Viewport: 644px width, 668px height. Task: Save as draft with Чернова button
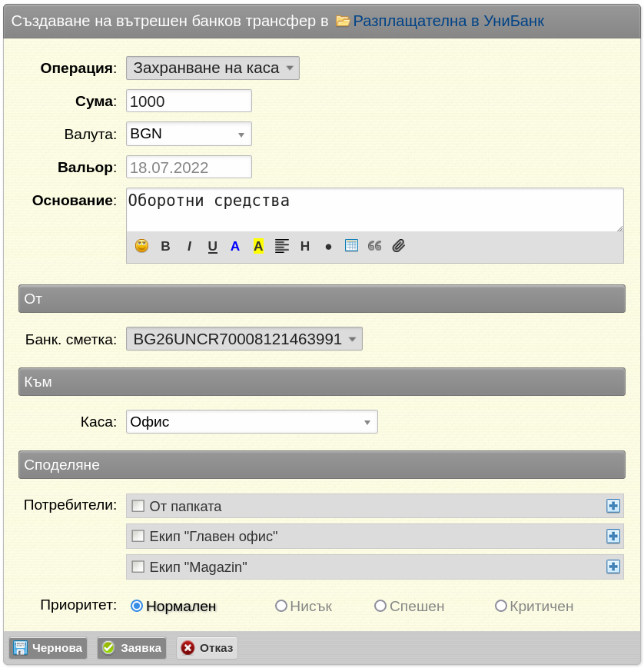48,648
